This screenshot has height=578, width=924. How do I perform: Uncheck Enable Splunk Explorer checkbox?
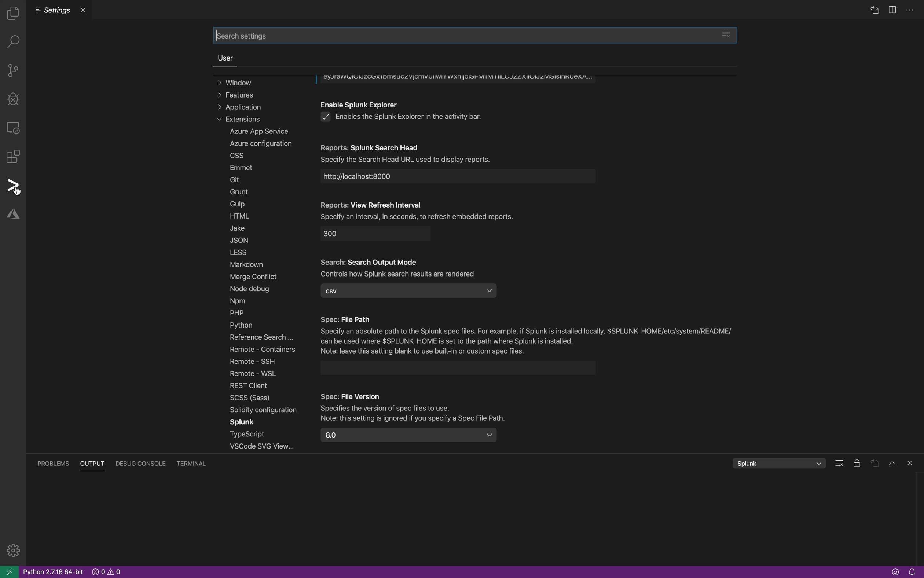tap(326, 117)
